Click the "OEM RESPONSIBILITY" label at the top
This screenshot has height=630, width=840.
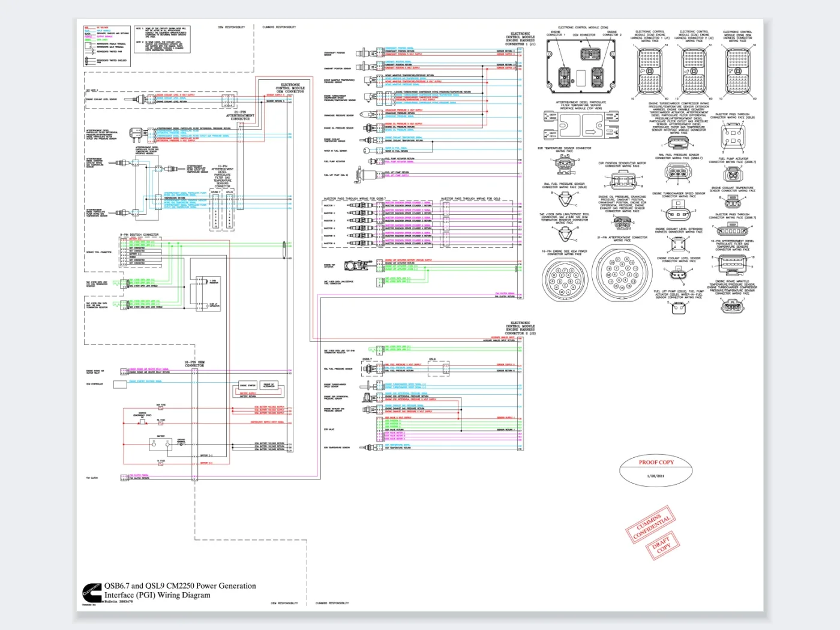231,27
